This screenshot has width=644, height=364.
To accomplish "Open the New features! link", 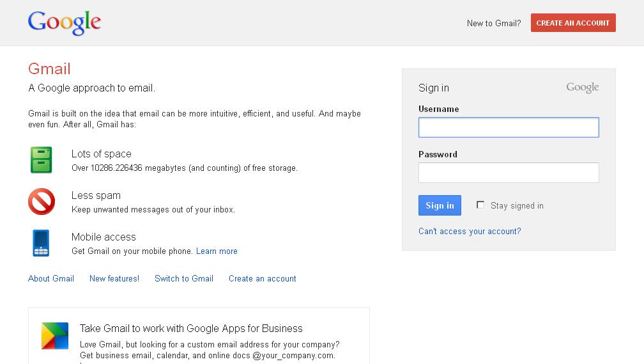I will 114,278.
